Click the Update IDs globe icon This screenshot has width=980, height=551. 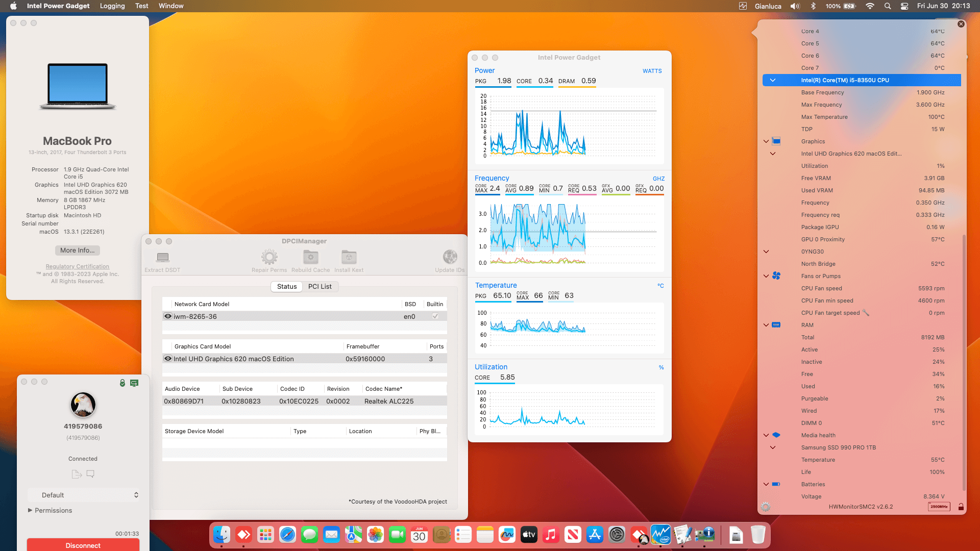point(450,257)
